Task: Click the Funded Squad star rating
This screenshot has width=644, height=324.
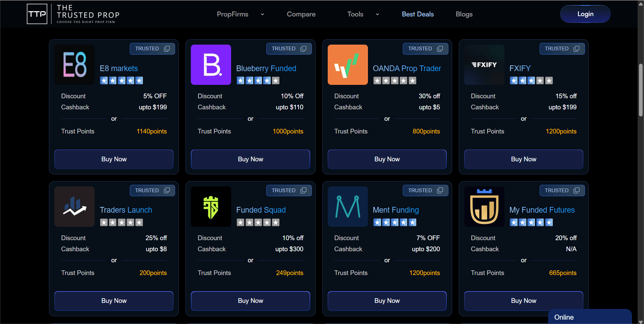Action: point(258,222)
